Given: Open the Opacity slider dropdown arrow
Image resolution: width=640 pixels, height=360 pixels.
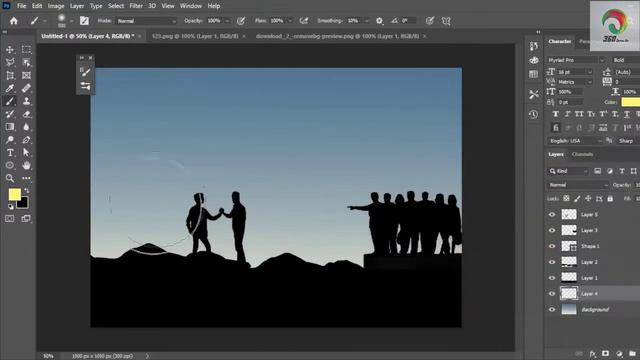Looking at the screenshot, I should [227, 21].
